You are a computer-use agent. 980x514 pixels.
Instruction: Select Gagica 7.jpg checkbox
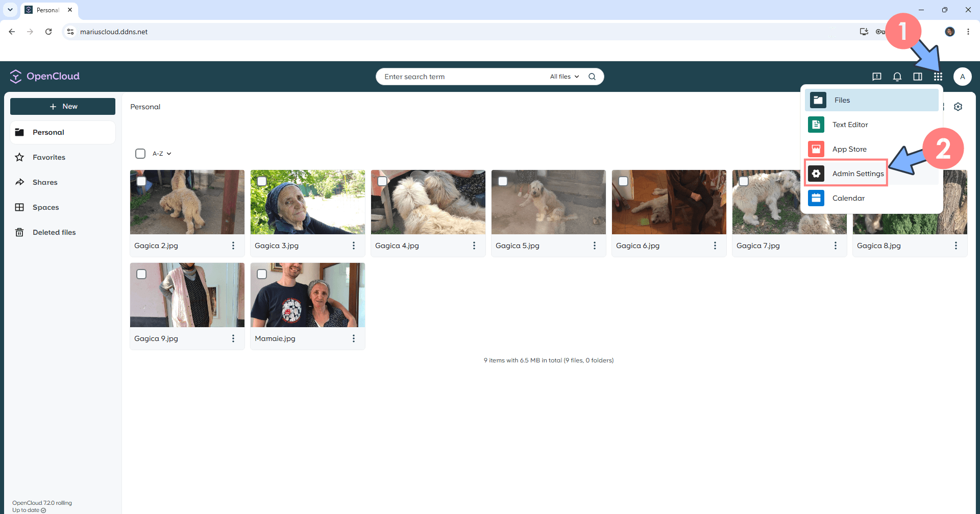pyautogui.click(x=744, y=181)
